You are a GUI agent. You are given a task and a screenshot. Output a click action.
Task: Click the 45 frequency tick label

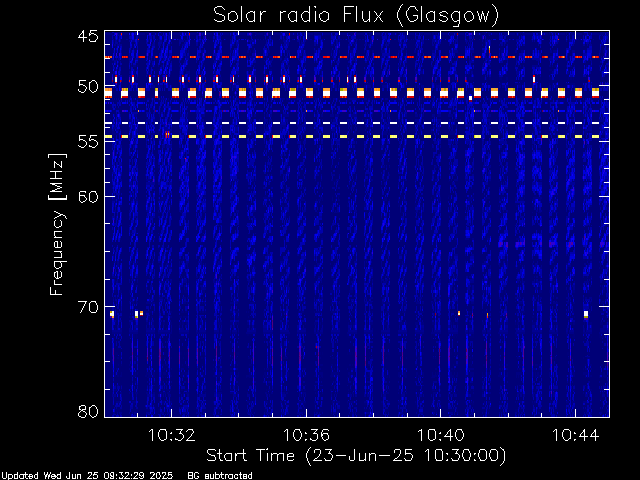[88, 36]
